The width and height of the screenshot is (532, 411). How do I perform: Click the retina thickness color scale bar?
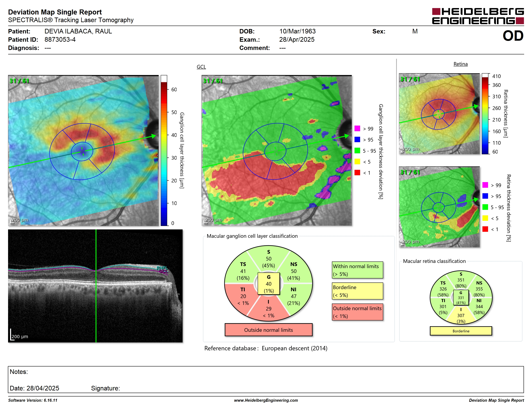tap(485, 114)
